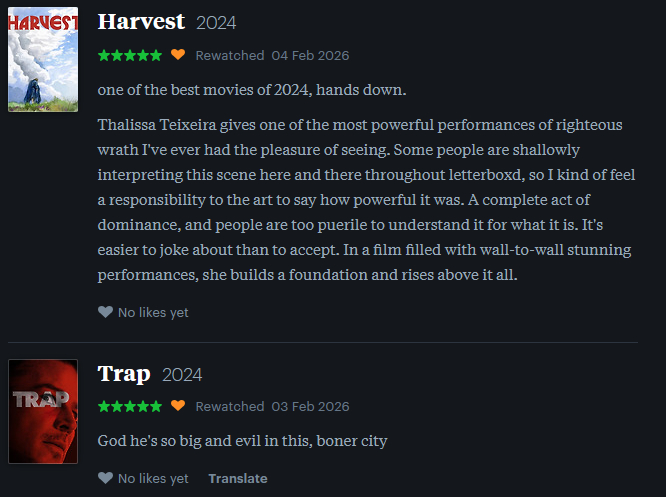666x497 pixels.
Task: Like the Harvest review with the heart icon
Action: point(105,312)
